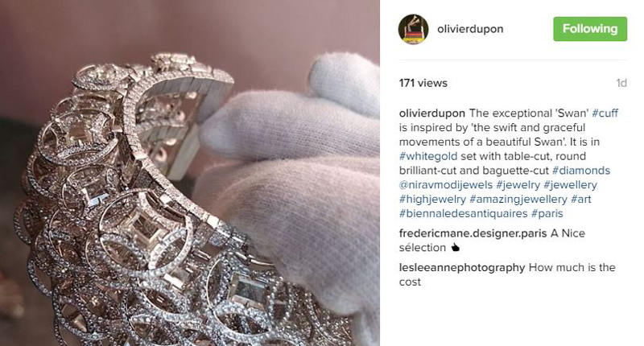
Task: Open the #whitegold hashtag
Action: (x=428, y=156)
